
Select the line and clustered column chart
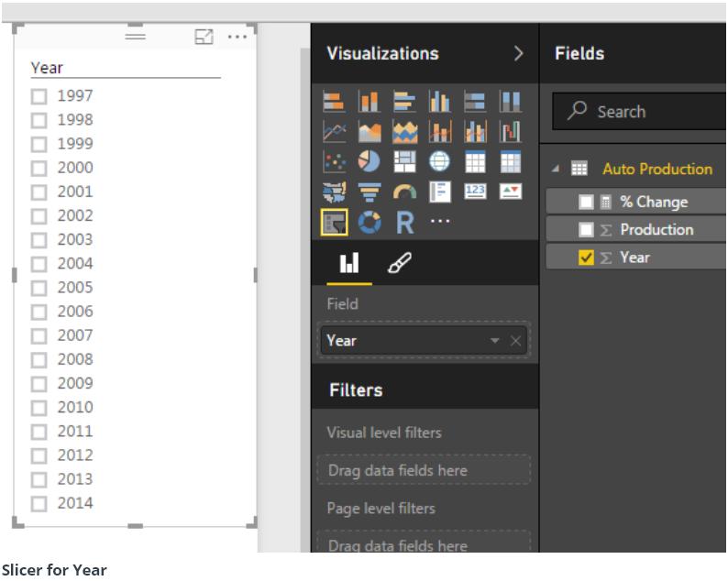point(475,132)
